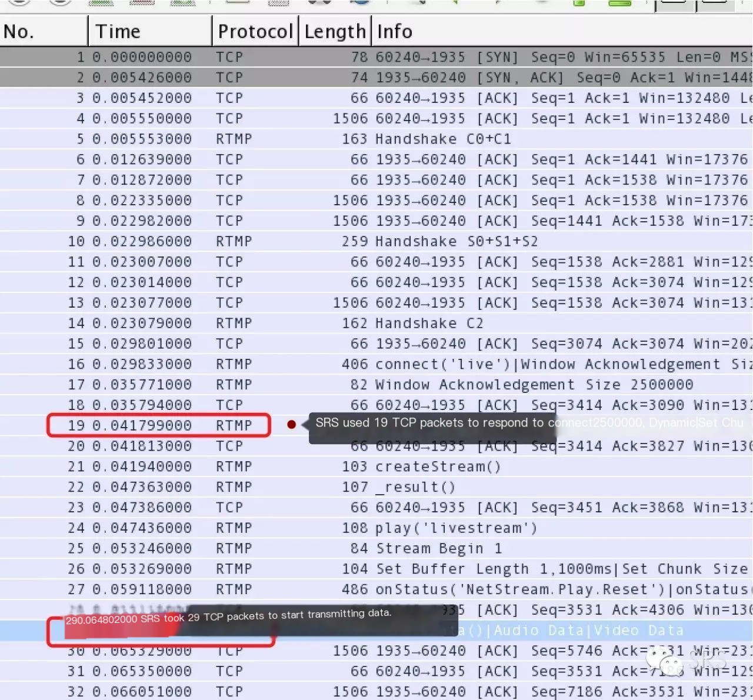The width and height of the screenshot is (753, 700).
Task: Click the No. column header
Action: point(18,31)
